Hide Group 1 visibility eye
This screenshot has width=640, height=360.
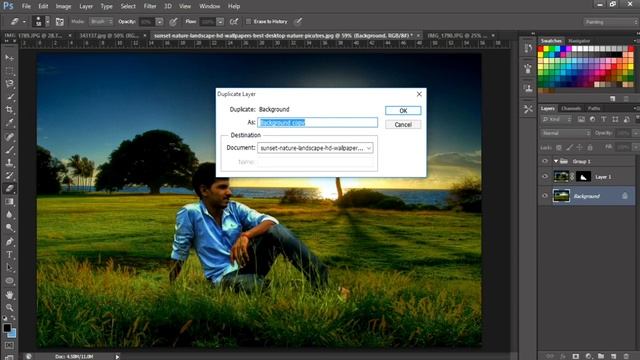coord(545,161)
